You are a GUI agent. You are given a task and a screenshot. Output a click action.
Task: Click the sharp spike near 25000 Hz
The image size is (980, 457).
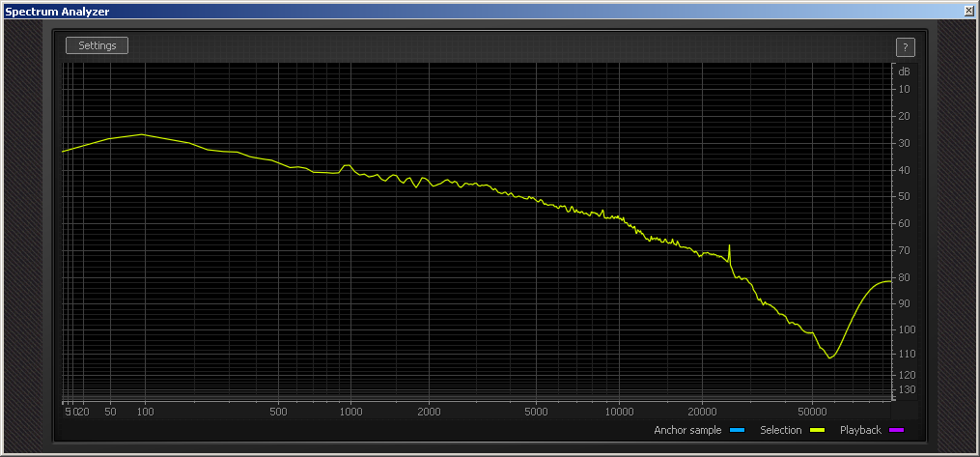[729, 247]
